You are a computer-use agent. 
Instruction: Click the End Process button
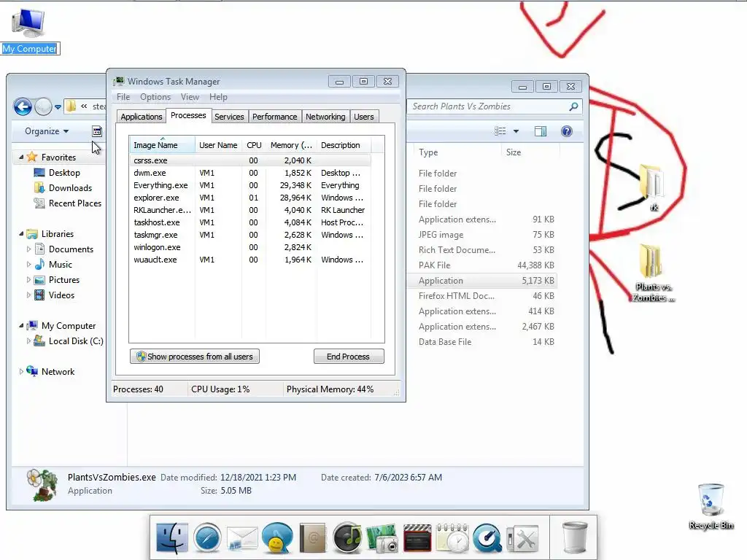click(348, 356)
